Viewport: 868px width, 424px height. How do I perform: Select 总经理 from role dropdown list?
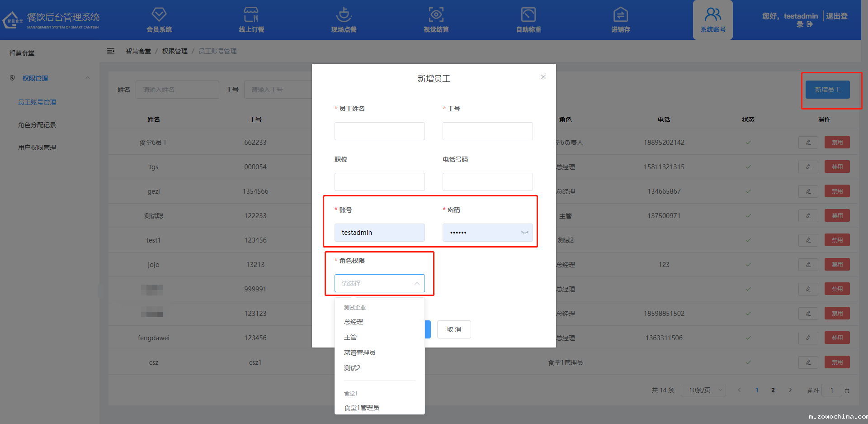[x=354, y=322]
